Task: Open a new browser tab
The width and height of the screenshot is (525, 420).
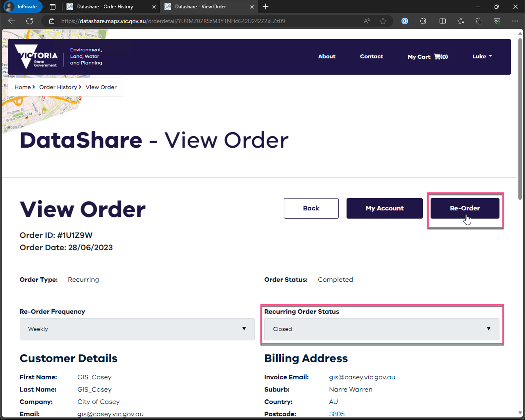Action: tap(266, 7)
